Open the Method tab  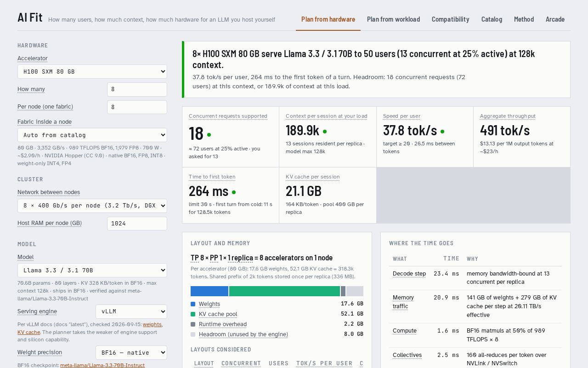point(524,19)
